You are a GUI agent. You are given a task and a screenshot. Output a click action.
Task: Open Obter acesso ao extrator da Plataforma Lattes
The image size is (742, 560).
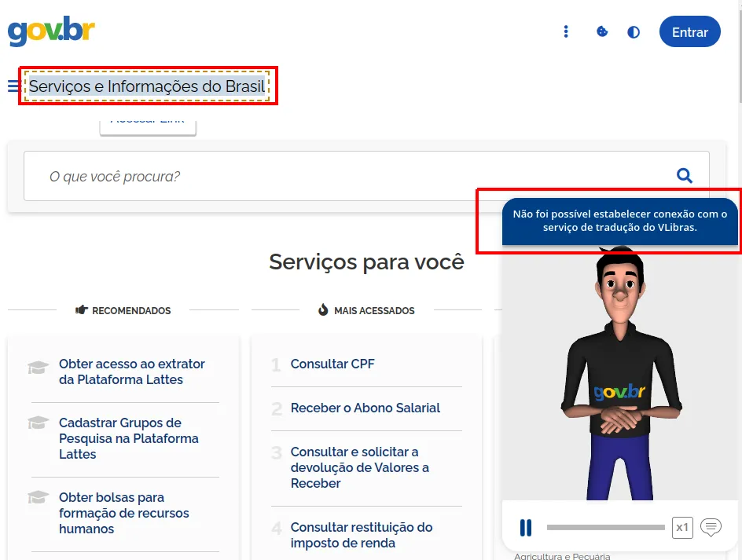pyautogui.click(x=132, y=372)
